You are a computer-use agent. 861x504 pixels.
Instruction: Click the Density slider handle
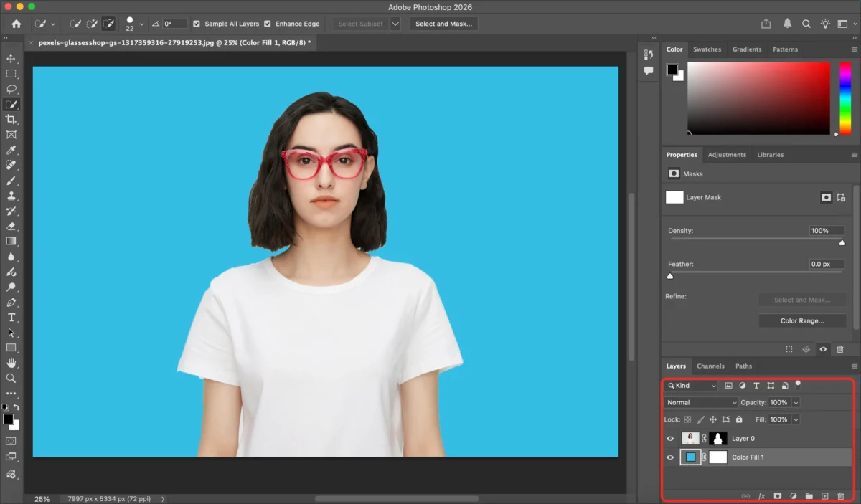[x=842, y=242]
